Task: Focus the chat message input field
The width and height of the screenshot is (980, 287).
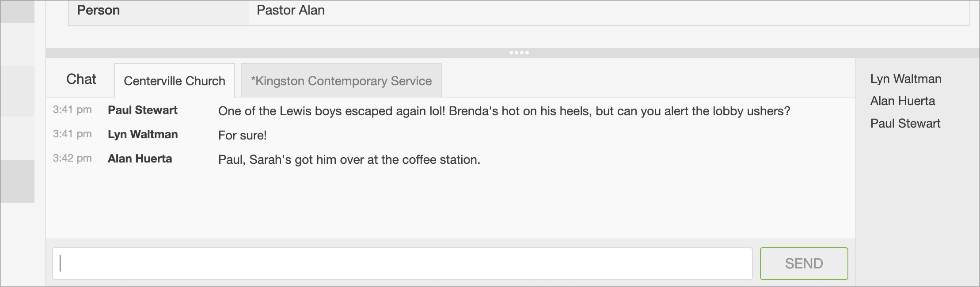Action: (402, 264)
